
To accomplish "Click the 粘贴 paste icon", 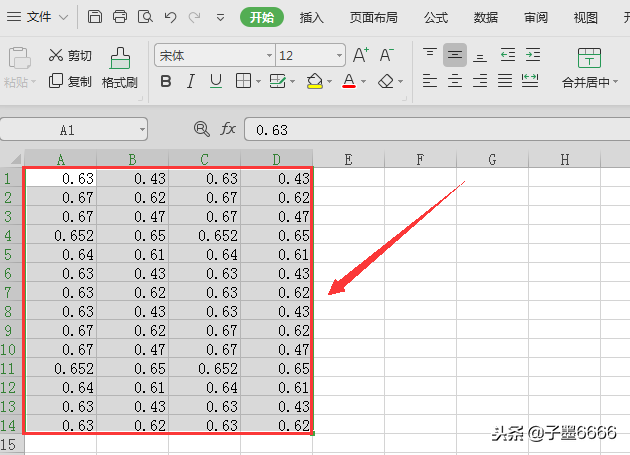I will tap(20, 58).
